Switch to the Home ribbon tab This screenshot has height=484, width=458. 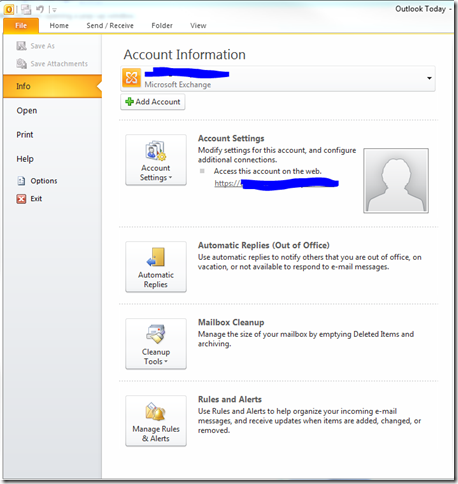point(59,26)
